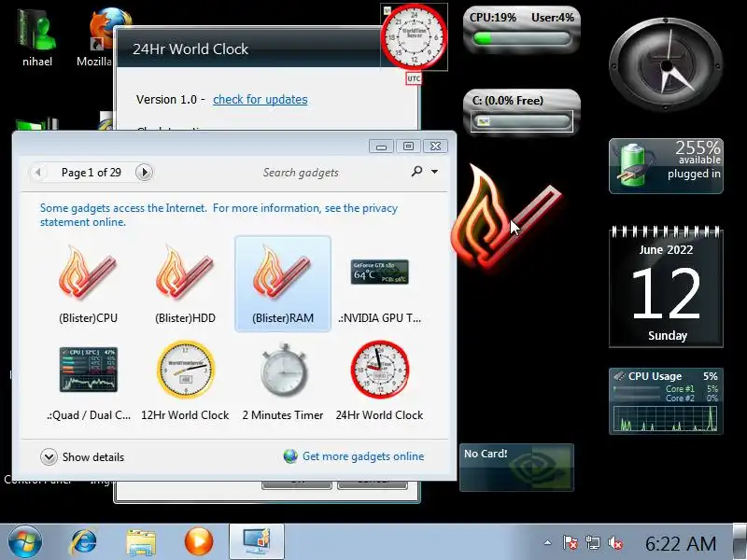Click the 6:22 AM taskbar clock
The width and height of the screenshot is (747, 560).
681,543
